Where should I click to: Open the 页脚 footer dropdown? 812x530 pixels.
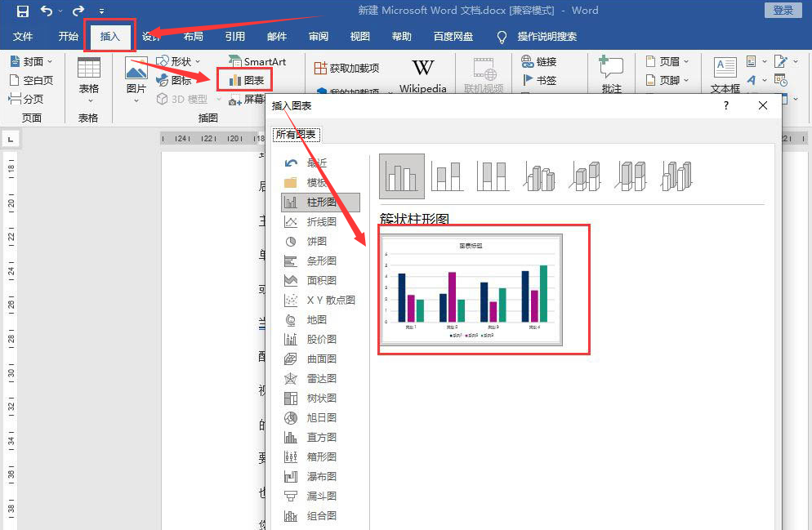pyautogui.click(x=670, y=79)
